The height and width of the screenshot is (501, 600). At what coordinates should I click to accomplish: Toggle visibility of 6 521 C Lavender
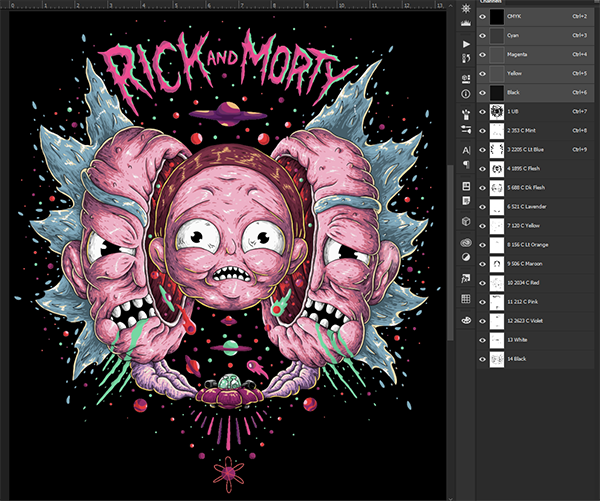(483, 207)
